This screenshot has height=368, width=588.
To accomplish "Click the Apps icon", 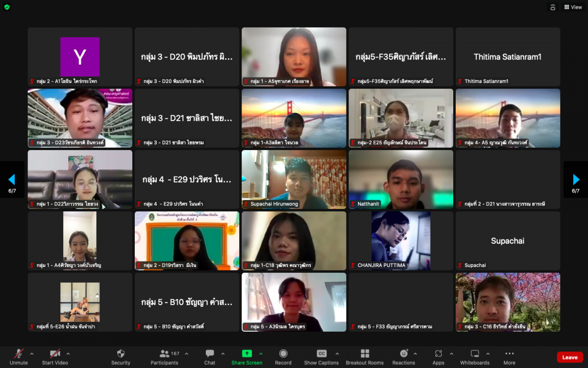I will coord(438,354).
